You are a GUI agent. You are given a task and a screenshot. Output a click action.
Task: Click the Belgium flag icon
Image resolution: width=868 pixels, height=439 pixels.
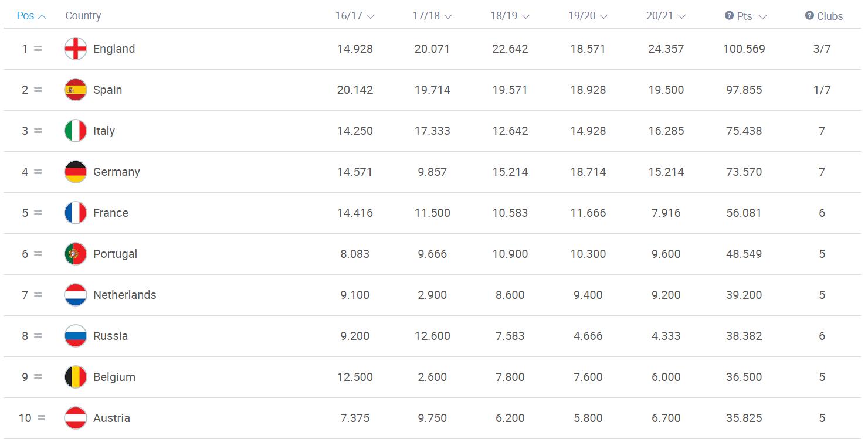tap(76, 377)
